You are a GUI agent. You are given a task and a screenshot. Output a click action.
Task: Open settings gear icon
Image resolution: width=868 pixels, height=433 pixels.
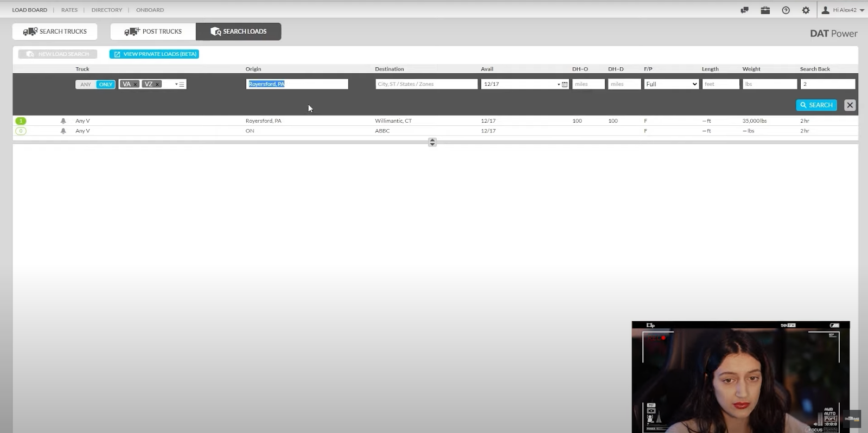tap(806, 10)
